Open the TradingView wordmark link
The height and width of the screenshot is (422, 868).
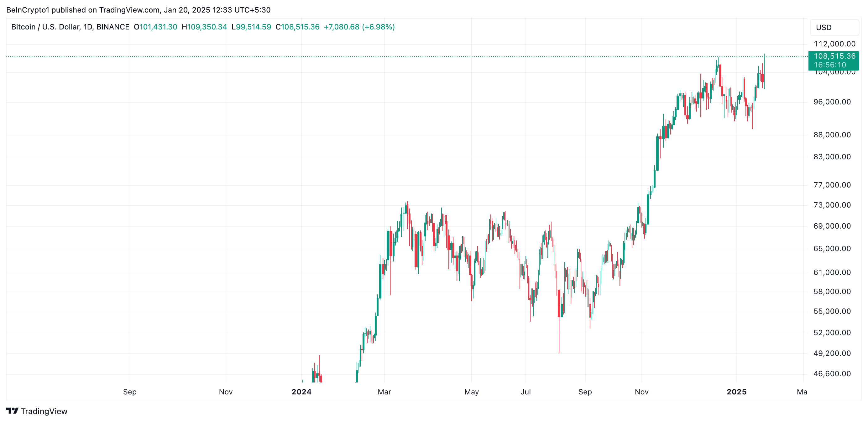point(44,411)
